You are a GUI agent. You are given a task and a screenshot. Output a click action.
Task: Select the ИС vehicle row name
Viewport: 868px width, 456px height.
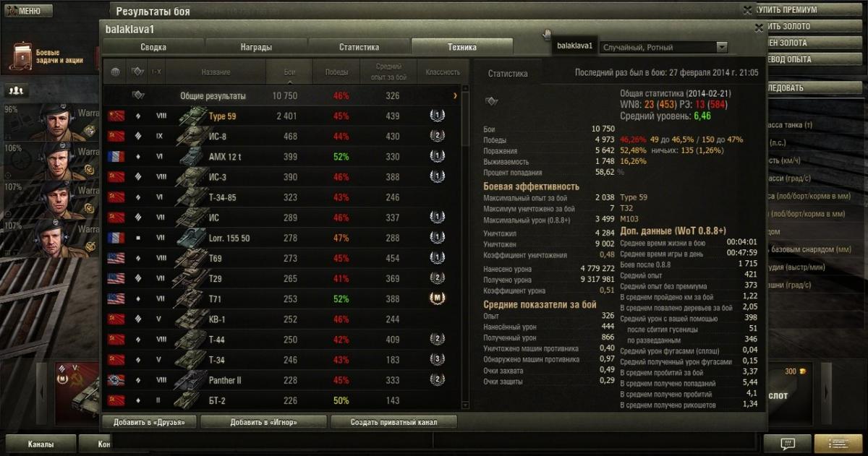[213, 217]
